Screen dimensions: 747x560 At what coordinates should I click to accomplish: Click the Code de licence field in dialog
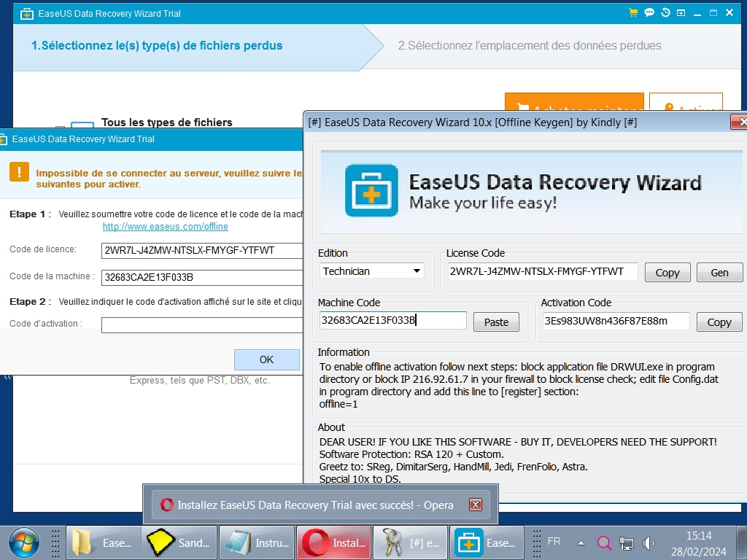pyautogui.click(x=202, y=251)
